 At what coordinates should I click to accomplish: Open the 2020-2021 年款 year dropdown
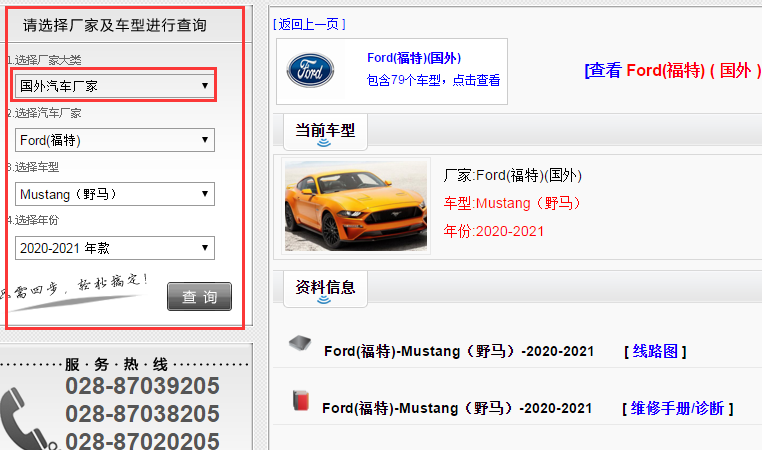[115, 248]
